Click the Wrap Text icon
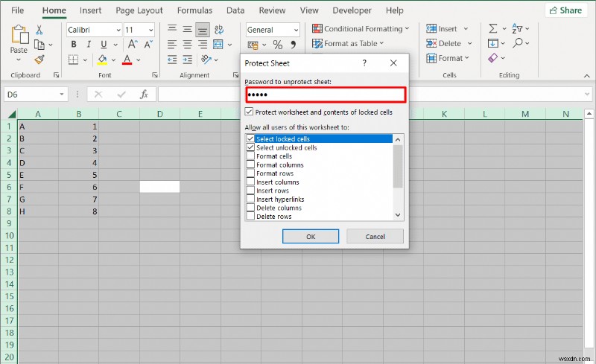The image size is (596, 364). 218,29
